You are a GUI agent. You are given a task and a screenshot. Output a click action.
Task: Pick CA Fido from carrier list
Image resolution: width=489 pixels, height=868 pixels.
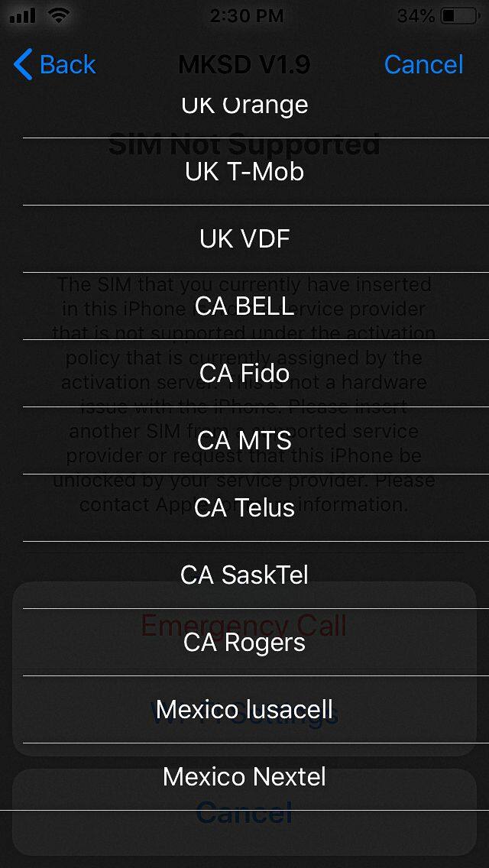click(x=244, y=374)
